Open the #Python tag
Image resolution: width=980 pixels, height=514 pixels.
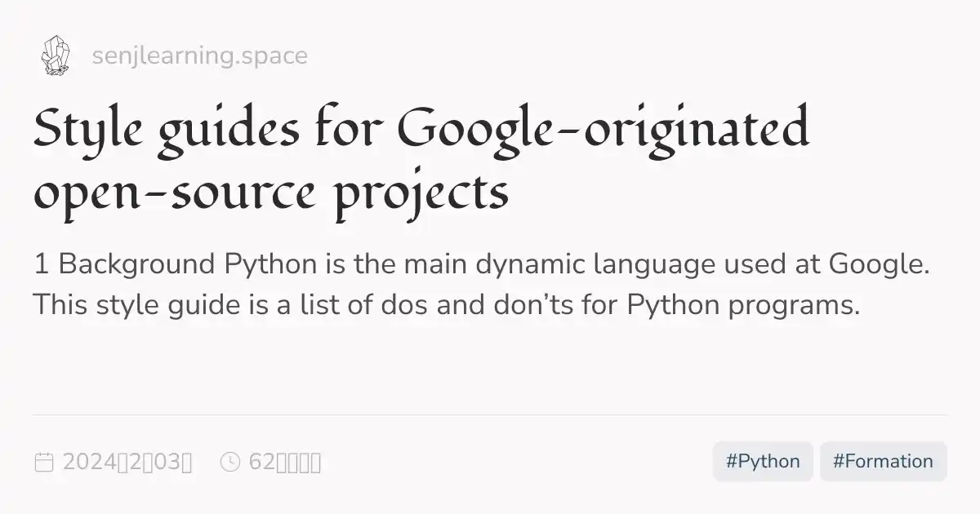click(763, 462)
